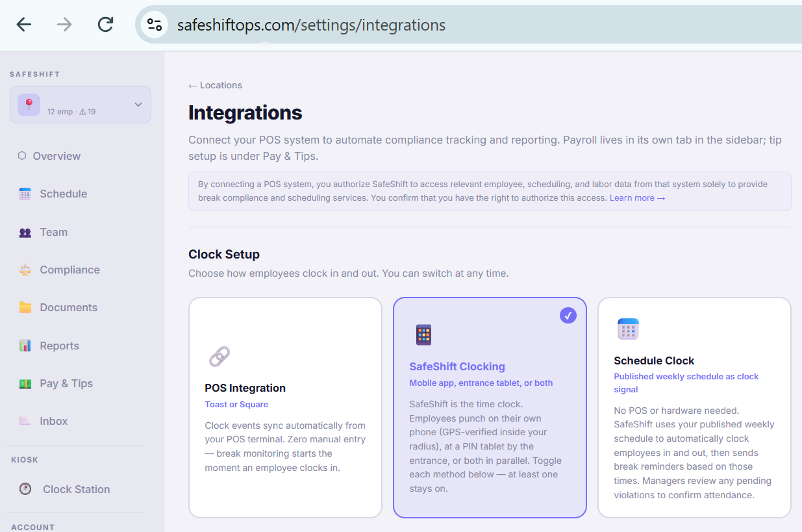This screenshot has height=532, width=802.
Task: Follow the Learn more link
Action: point(637,197)
